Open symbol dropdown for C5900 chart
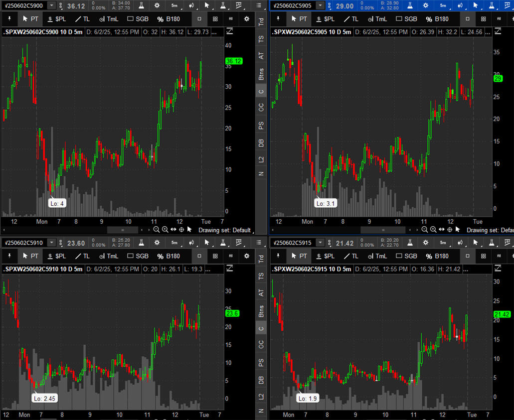This screenshot has height=420, width=514. coord(51,5)
